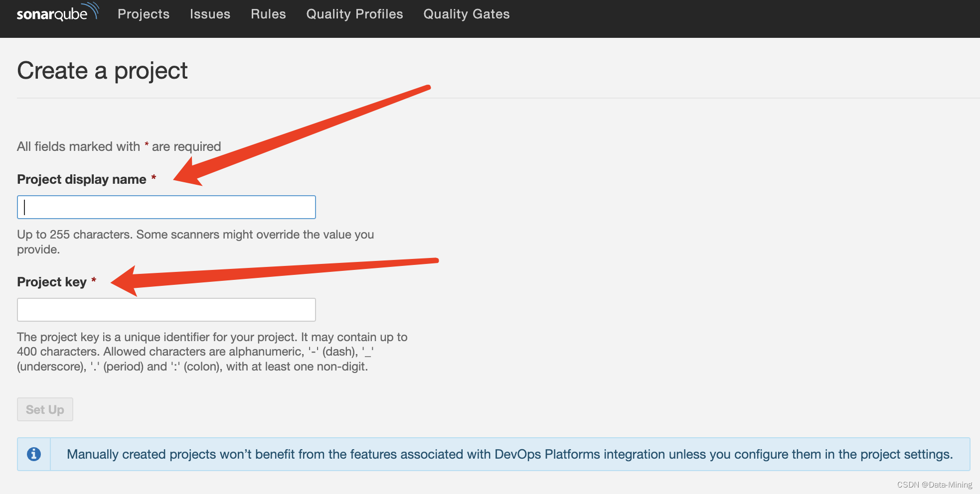Click the blue info icon in banner
The width and height of the screenshot is (980, 494).
(x=34, y=454)
